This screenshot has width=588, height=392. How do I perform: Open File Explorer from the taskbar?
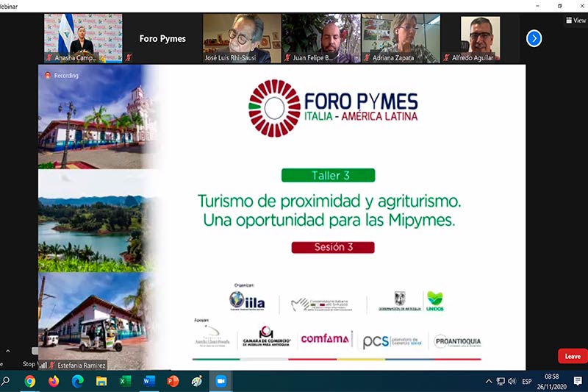click(x=101, y=382)
